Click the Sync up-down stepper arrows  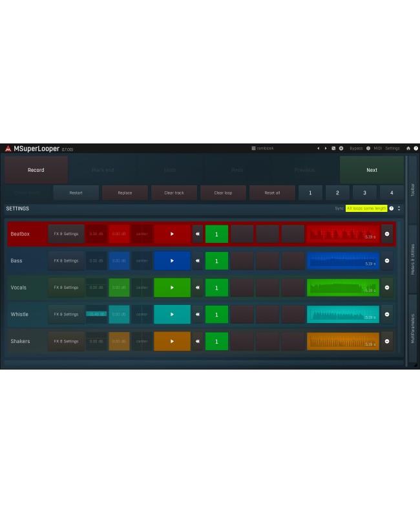point(399,209)
